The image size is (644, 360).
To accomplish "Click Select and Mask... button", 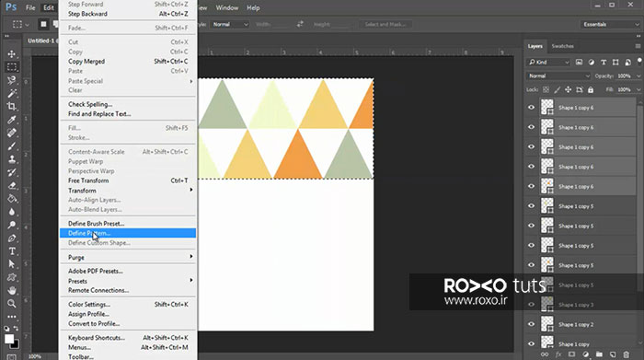I will tap(385, 24).
